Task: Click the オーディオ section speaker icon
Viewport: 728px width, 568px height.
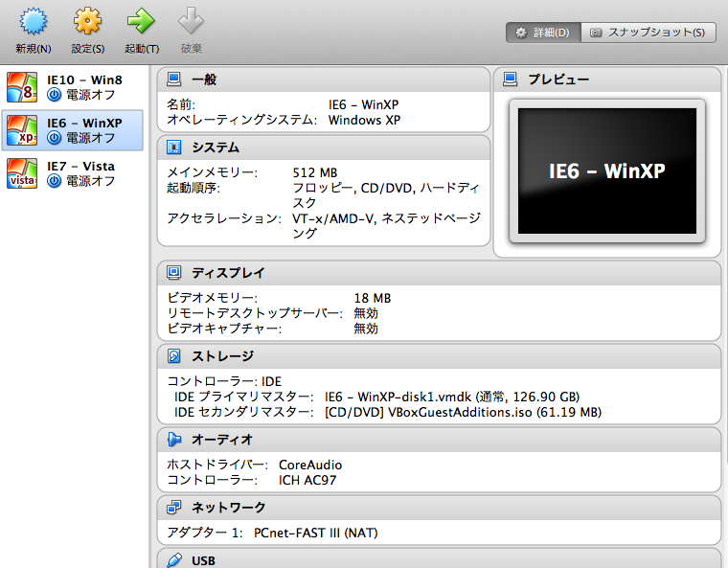Action: 174,440
